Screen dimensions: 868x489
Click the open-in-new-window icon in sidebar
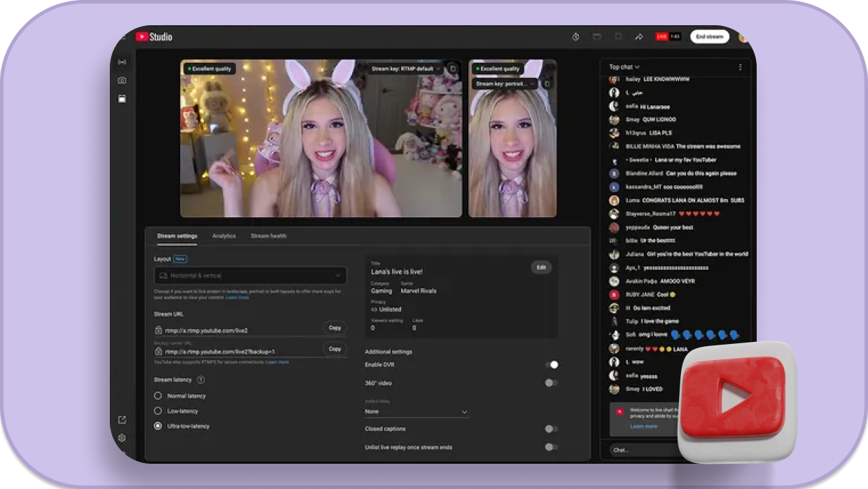(x=122, y=420)
